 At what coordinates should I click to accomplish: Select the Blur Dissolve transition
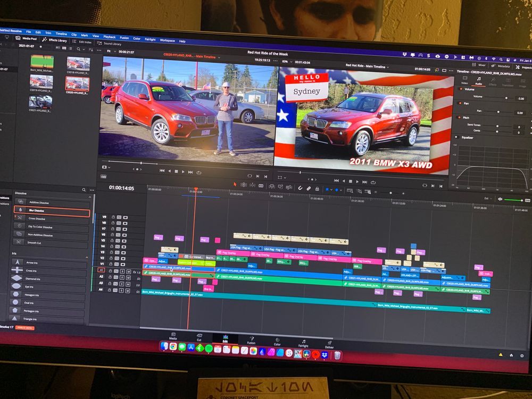point(52,210)
